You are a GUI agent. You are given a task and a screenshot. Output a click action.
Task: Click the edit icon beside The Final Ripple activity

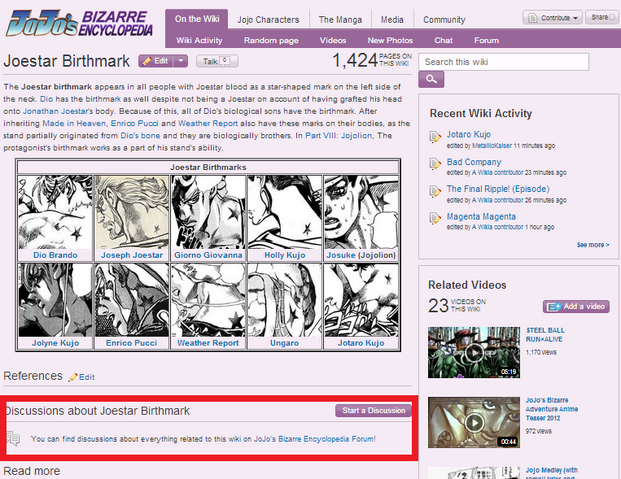pos(435,191)
